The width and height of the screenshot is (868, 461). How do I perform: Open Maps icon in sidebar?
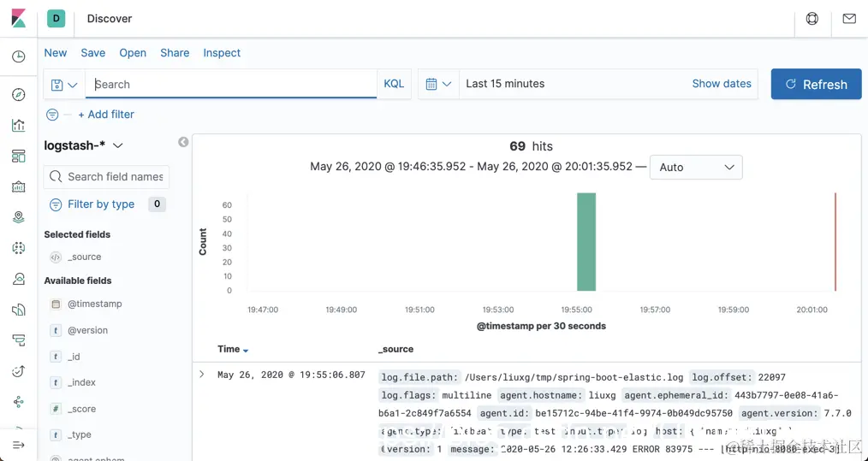pos(18,217)
